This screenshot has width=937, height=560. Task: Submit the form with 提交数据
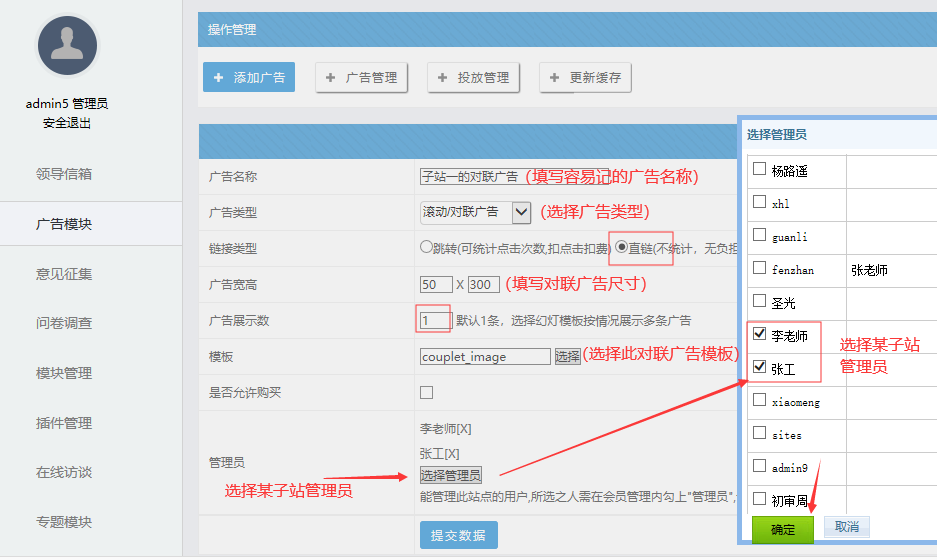click(x=458, y=535)
